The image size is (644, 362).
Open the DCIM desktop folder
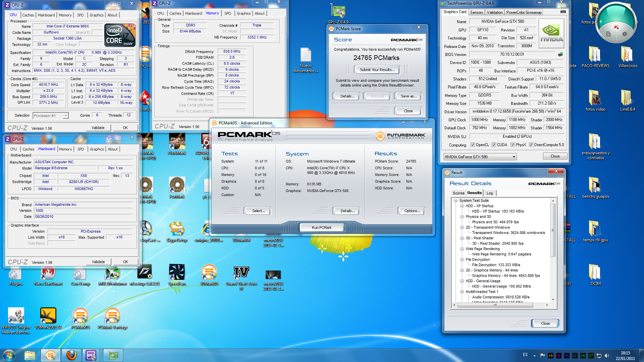click(595, 275)
